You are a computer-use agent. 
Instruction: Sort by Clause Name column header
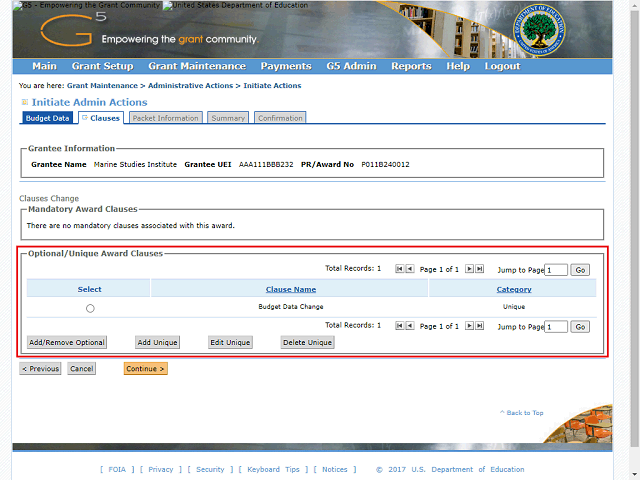pyautogui.click(x=291, y=289)
